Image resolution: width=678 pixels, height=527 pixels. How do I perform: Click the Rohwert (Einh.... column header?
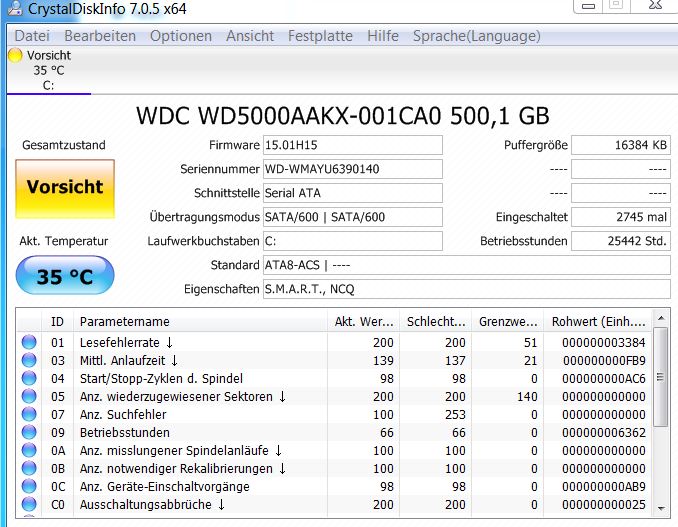point(598,322)
